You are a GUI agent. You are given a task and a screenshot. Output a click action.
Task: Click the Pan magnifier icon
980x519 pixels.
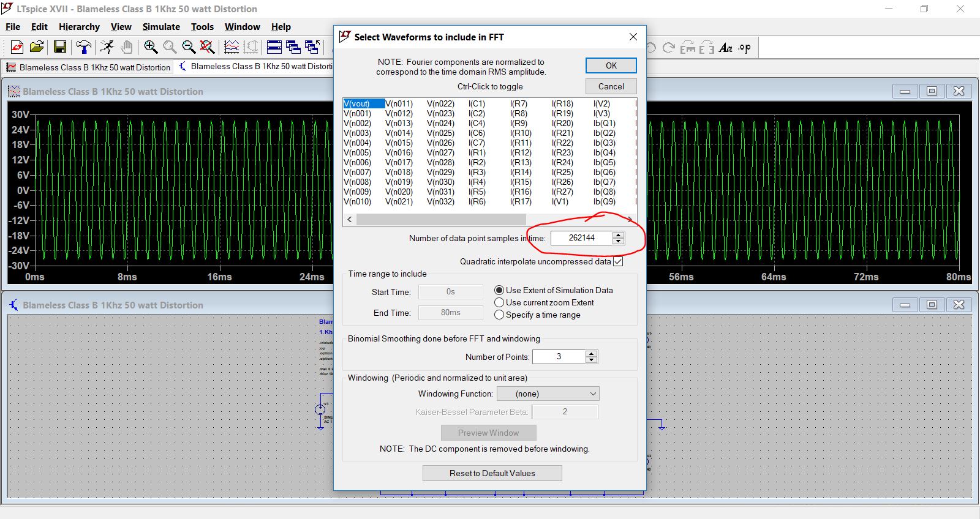tap(170, 47)
